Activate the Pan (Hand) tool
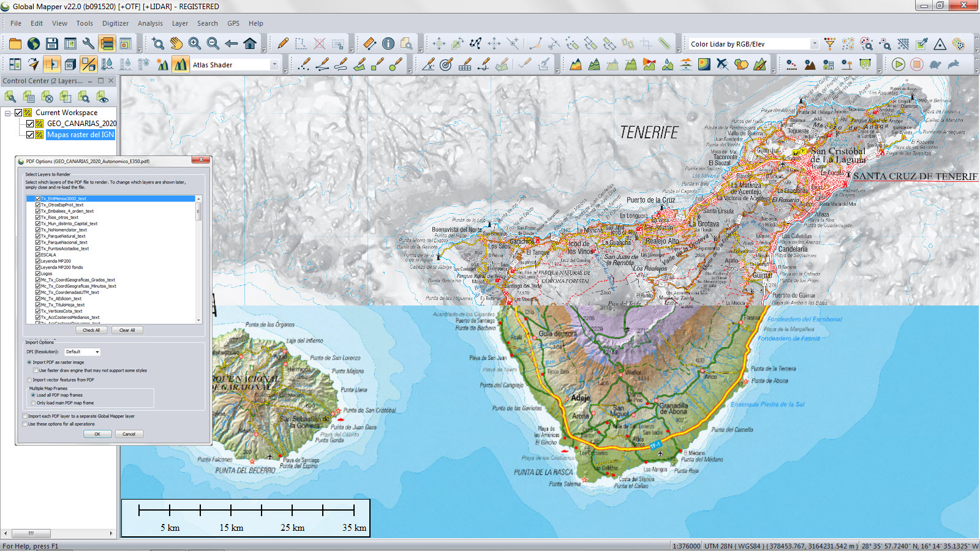The height and width of the screenshot is (551, 980). 176,43
